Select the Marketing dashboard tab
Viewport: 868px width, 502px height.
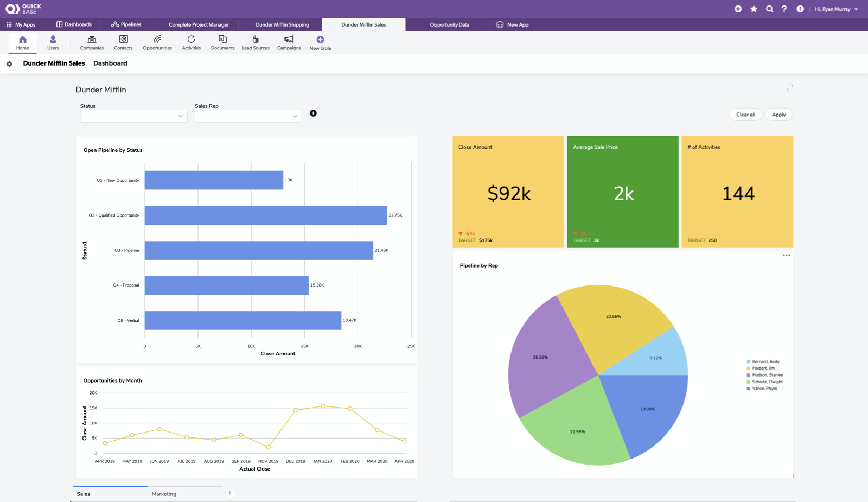click(164, 494)
